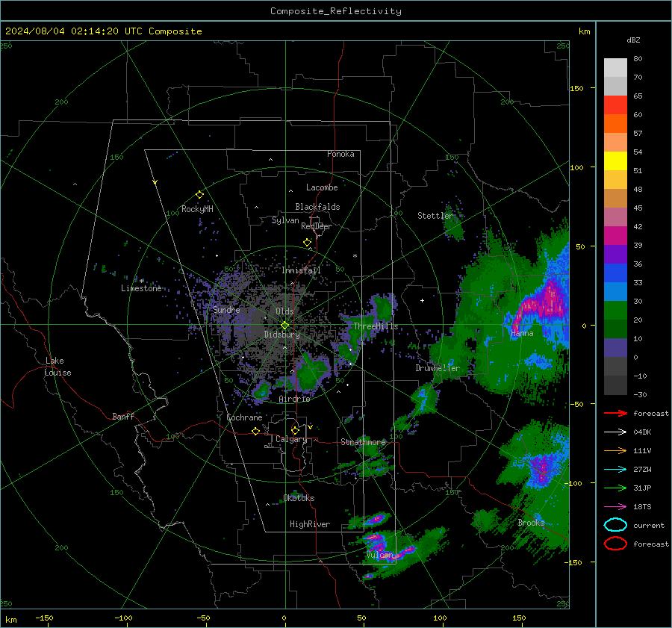Click the Brooks label
This screenshot has height=628, width=672.
click(x=531, y=523)
